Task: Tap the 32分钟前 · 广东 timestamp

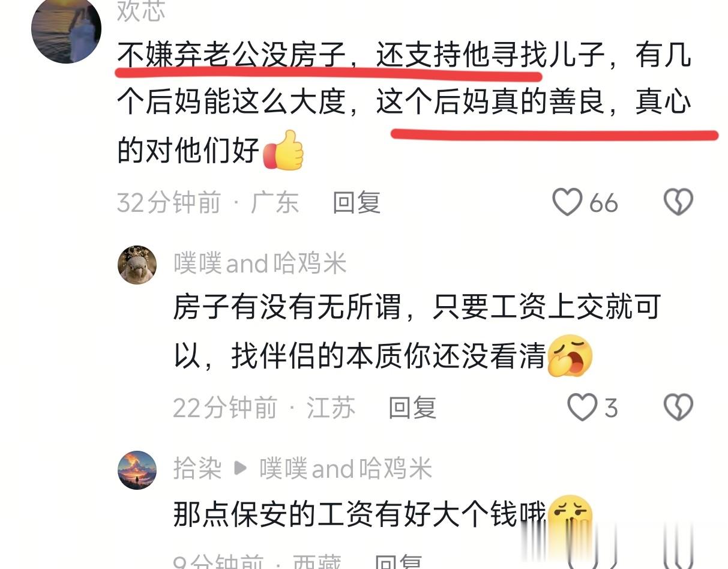Action: [x=208, y=203]
